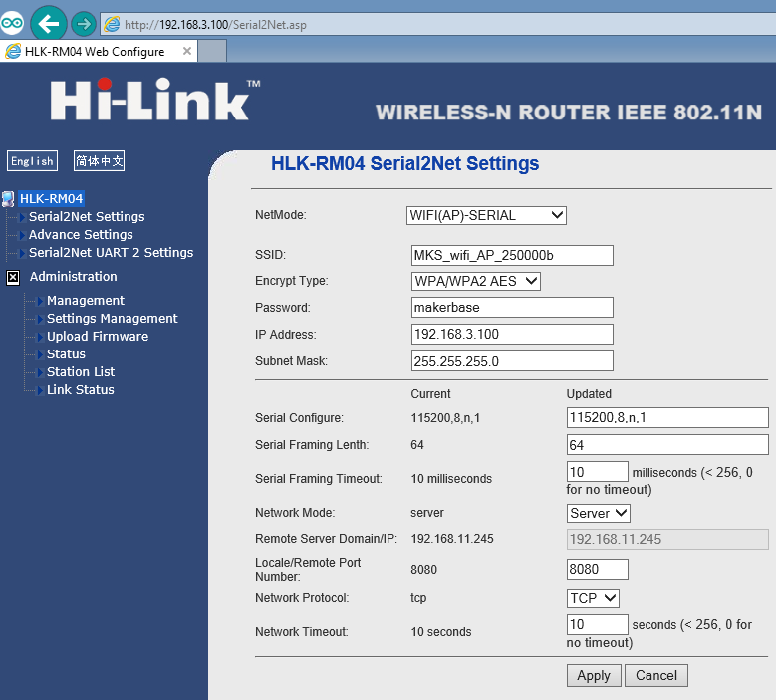Click arrow icon beside Management
Image resolution: width=776 pixels, height=700 pixels.
41,301
